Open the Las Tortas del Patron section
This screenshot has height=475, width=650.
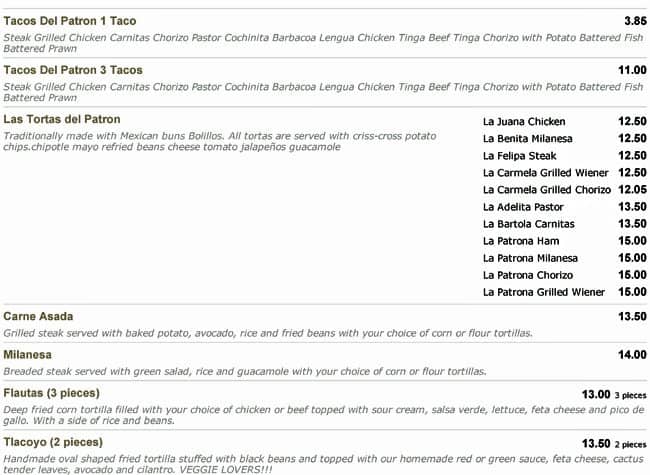coord(68,120)
